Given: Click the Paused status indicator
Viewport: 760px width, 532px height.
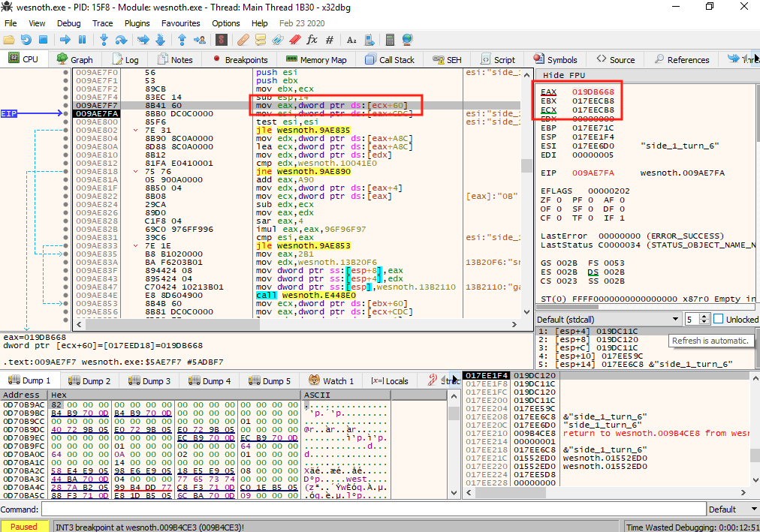Looking at the screenshot, I should tap(24, 527).
